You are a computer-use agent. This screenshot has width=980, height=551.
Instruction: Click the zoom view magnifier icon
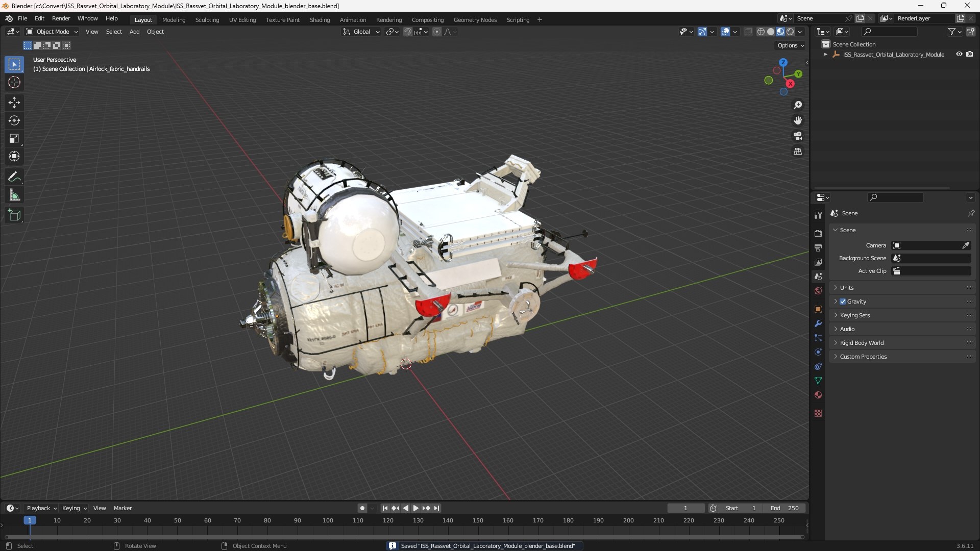pos(798,105)
